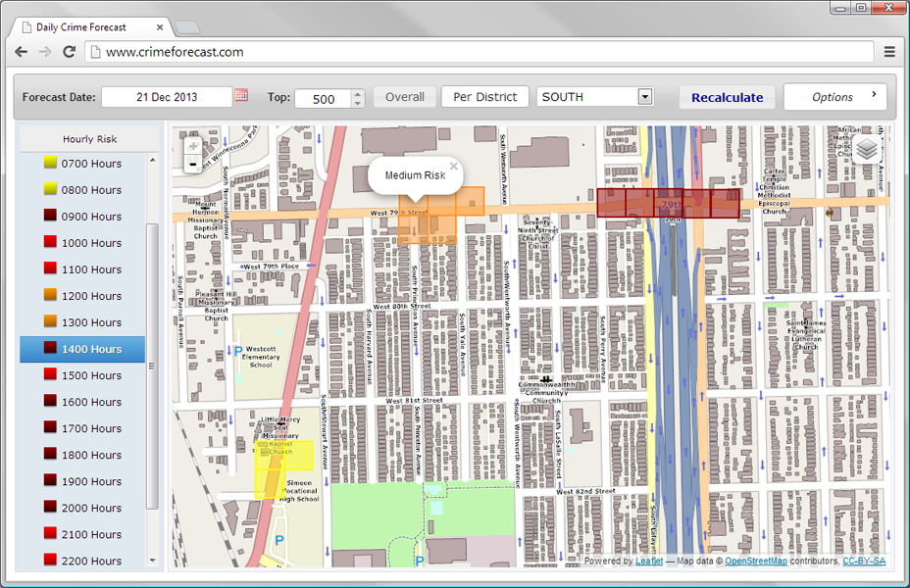Select 1500 Hours in hourly list
The height and width of the screenshot is (588, 910).
(91, 375)
